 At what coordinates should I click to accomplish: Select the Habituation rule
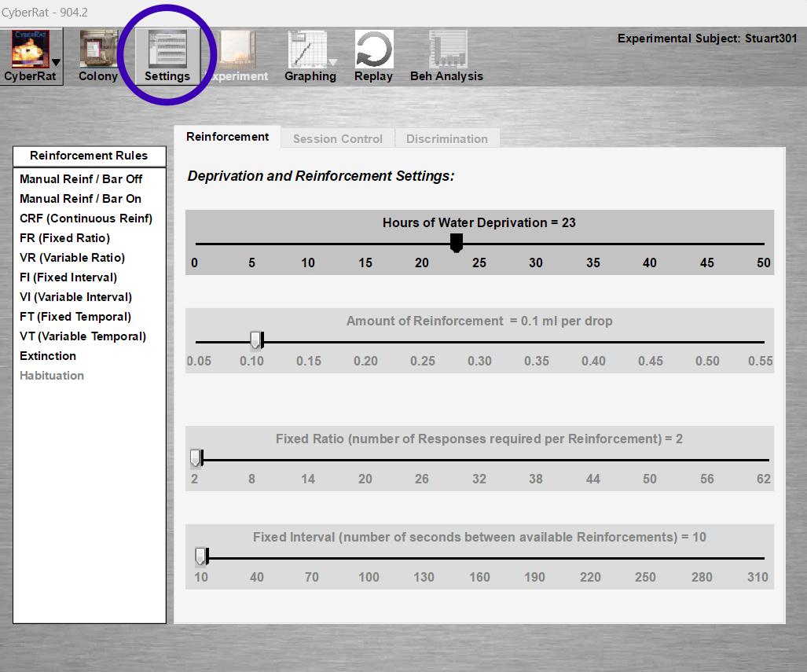click(51, 376)
